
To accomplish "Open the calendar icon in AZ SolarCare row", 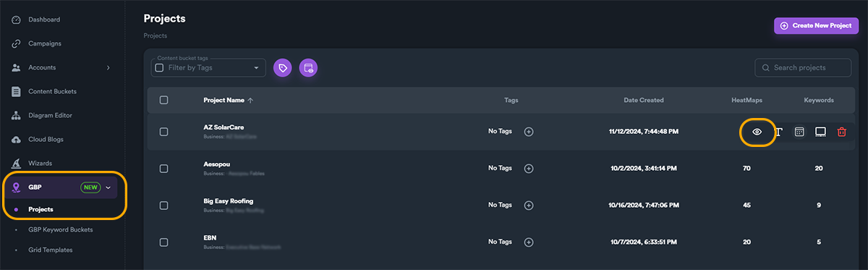I will [799, 132].
